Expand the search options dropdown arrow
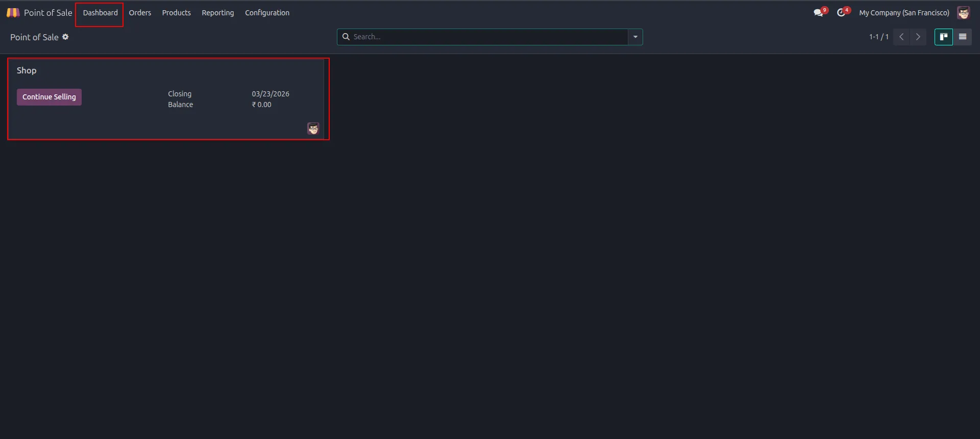Screen dimensions: 980x439 635,37
